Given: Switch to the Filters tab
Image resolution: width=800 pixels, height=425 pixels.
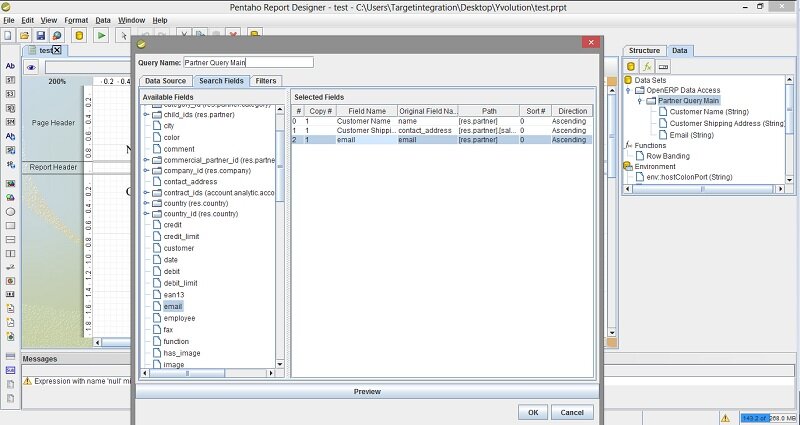Looking at the screenshot, I should pyautogui.click(x=266, y=81).
